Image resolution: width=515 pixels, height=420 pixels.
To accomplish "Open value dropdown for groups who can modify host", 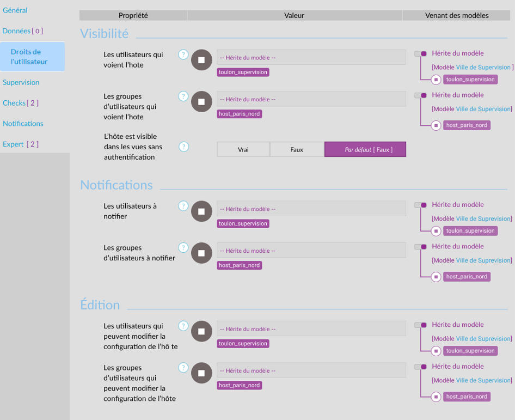I will 311,370.
